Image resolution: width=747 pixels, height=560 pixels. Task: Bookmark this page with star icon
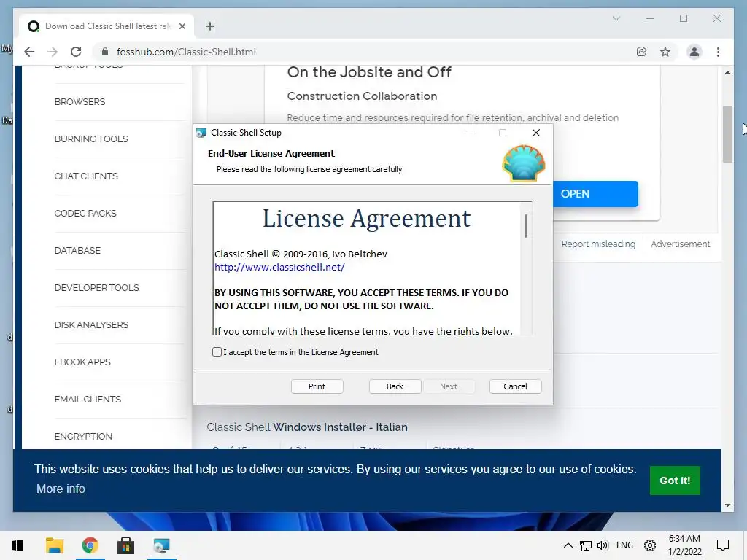pos(665,52)
